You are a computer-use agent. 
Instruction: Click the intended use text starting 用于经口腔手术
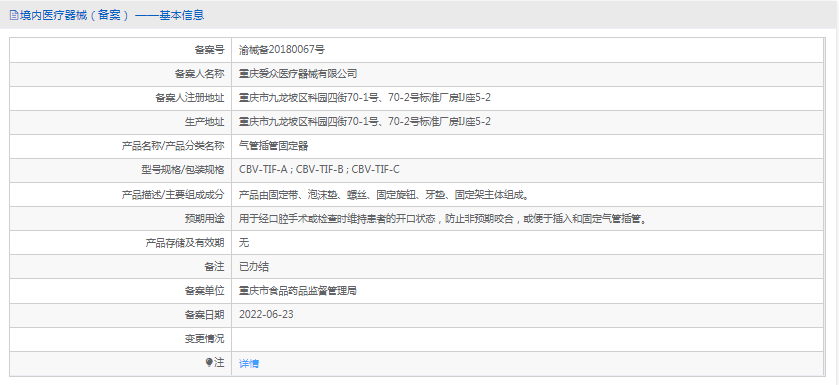(443, 219)
